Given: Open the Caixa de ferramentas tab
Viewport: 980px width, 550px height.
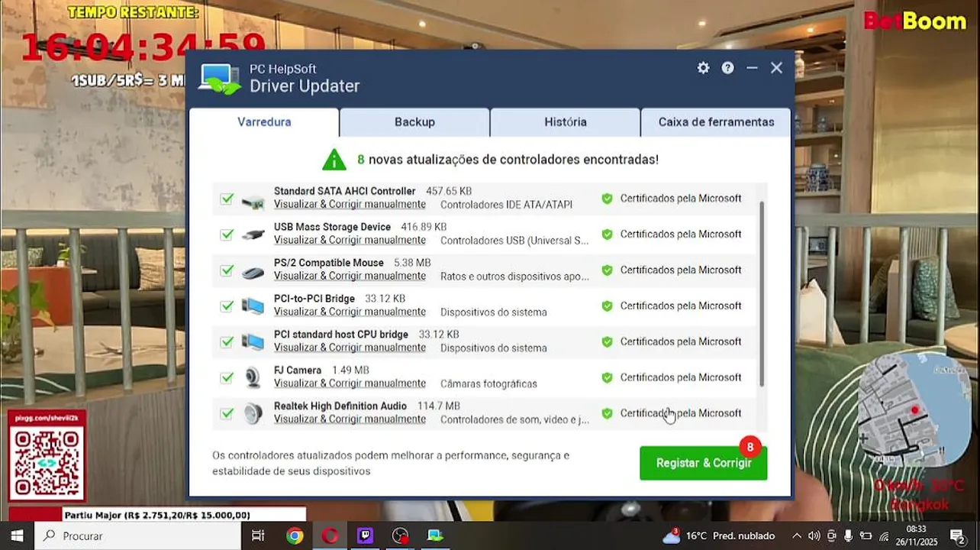Looking at the screenshot, I should pyautogui.click(x=716, y=122).
